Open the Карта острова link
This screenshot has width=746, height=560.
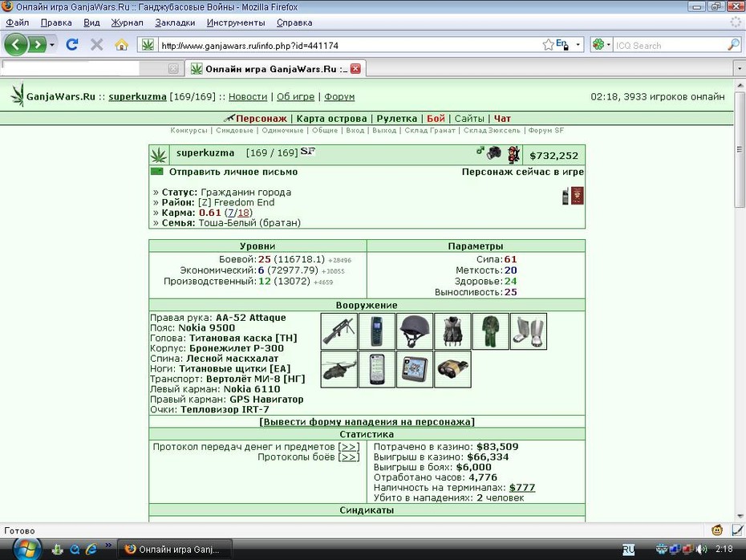(x=331, y=119)
